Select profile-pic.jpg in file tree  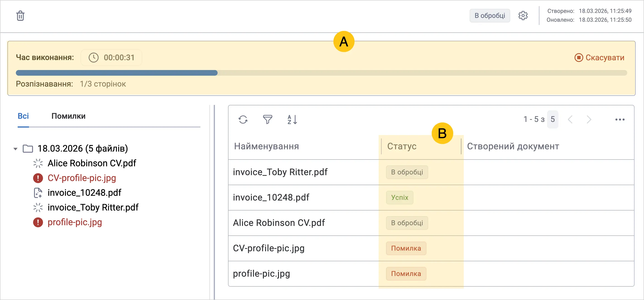click(x=75, y=222)
